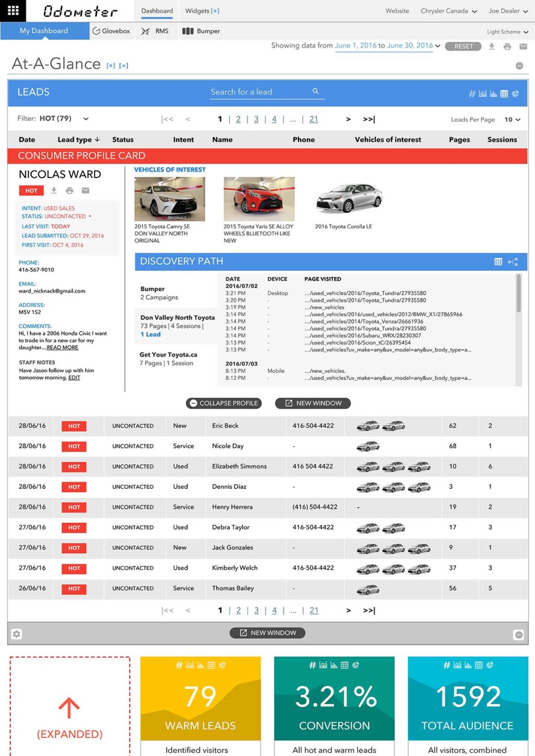Sort leads by Lead type arrow
The height and width of the screenshot is (756, 535).
coord(97,140)
